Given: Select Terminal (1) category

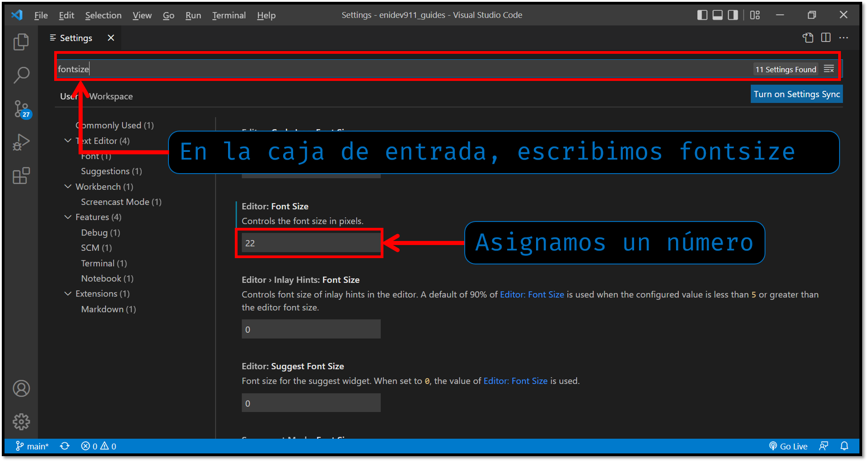Looking at the screenshot, I should 104,263.
